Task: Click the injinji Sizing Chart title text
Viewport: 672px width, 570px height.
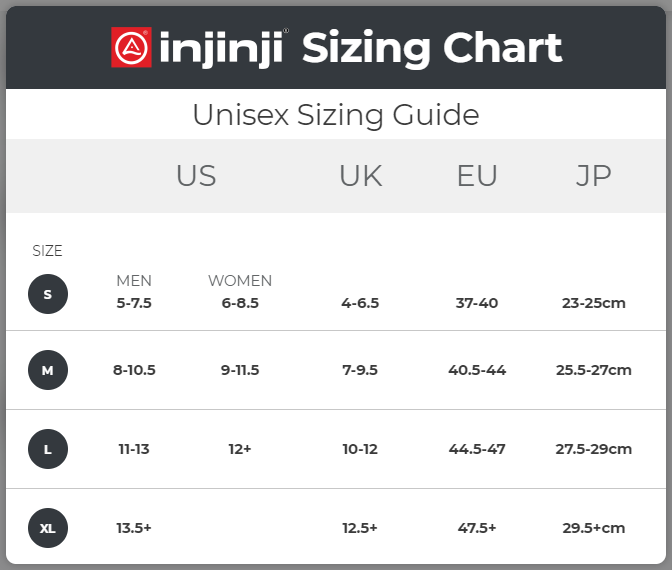Action: 360,48
